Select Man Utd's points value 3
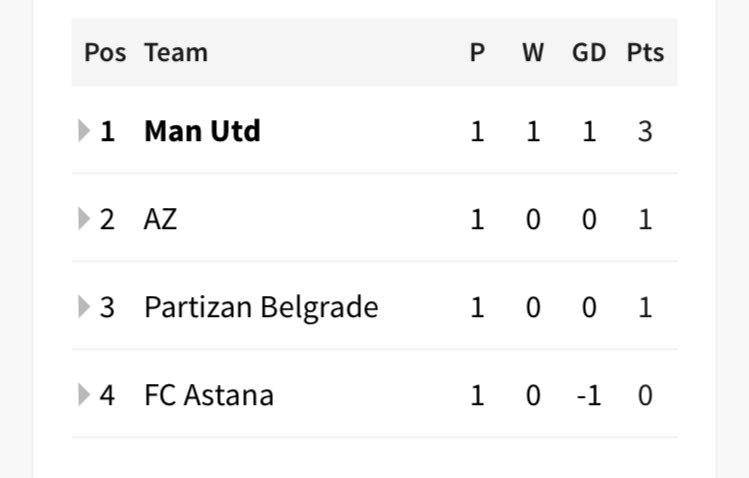The image size is (749, 478). tap(645, 131)
